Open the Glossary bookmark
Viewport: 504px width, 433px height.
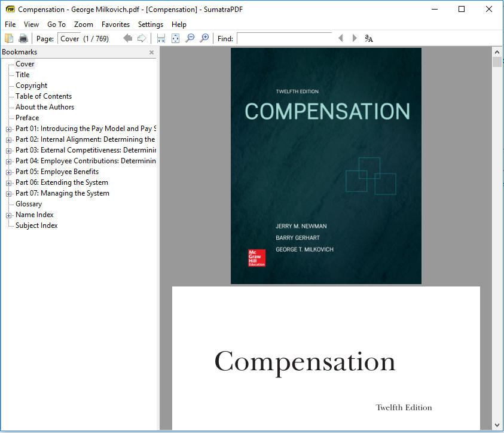[x=29, y=204]
